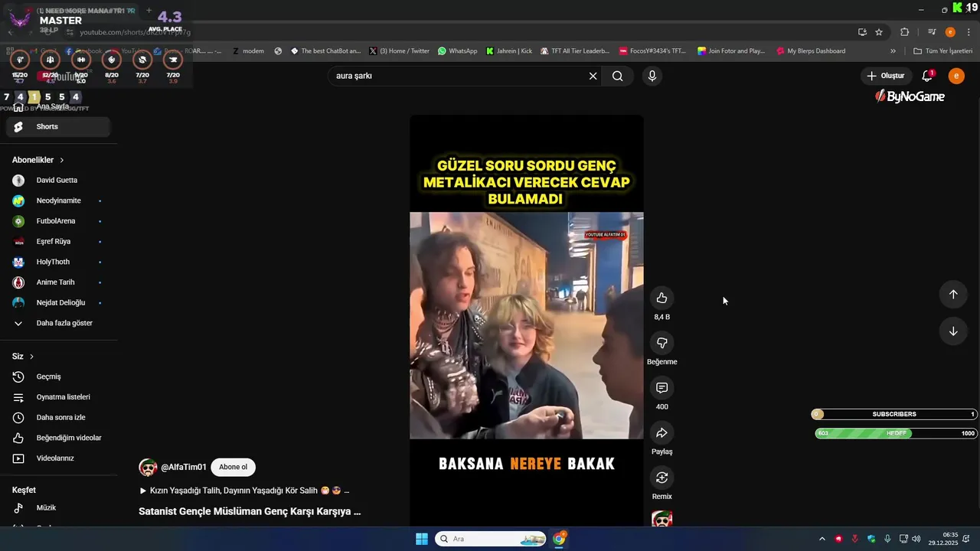Open Beğendiğim videolar list
Viewport: 980px width, 551px height.
pos(58,438)
